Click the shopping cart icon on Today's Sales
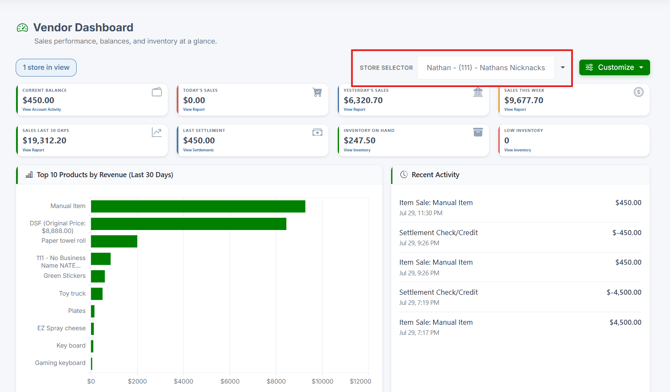Viewport: 670px width, 392px height. pos(317,92)
